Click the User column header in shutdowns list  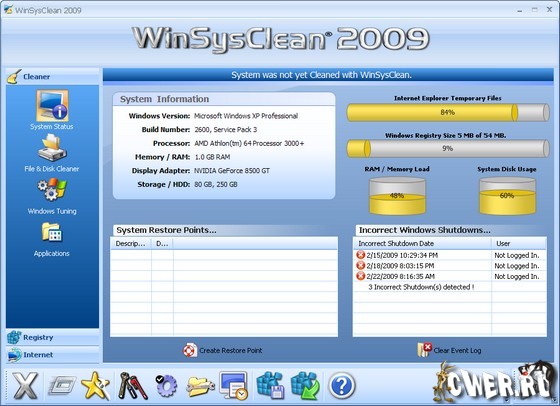pos(519,244)
